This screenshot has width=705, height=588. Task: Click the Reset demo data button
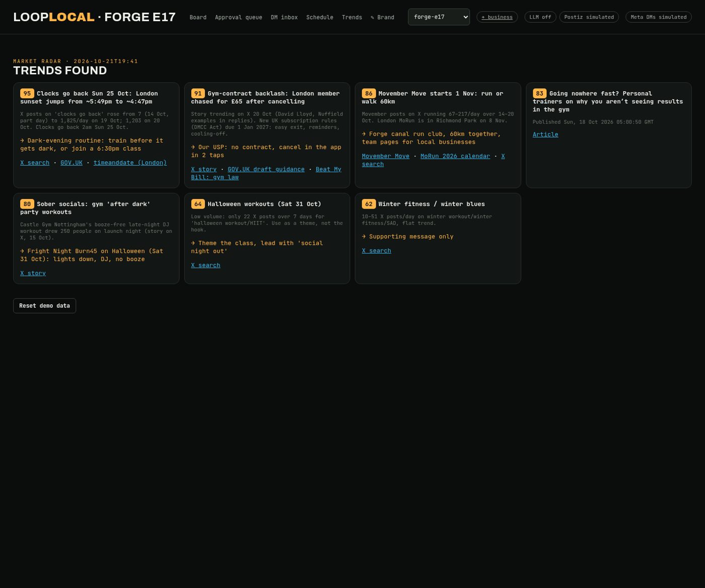click(44, 306)
